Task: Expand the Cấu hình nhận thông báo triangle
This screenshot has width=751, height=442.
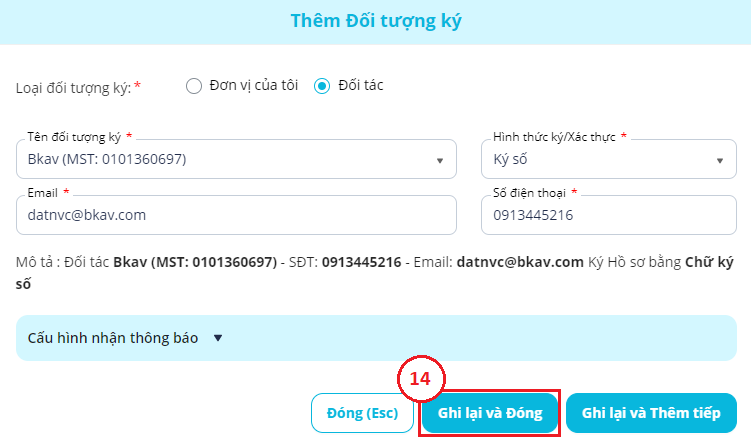Action: click(218, 338)
